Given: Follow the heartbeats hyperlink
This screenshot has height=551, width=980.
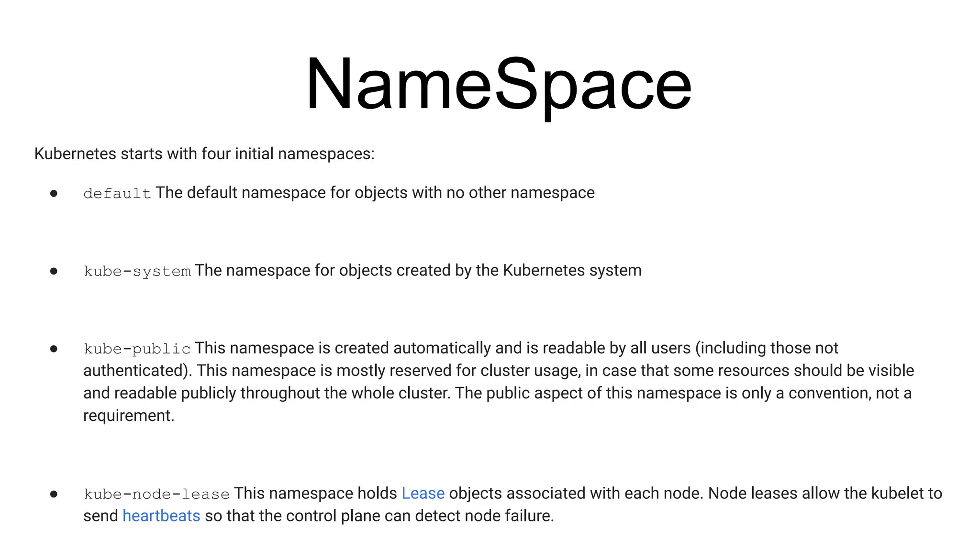Looking at the screenshot, I should point(161,516).
